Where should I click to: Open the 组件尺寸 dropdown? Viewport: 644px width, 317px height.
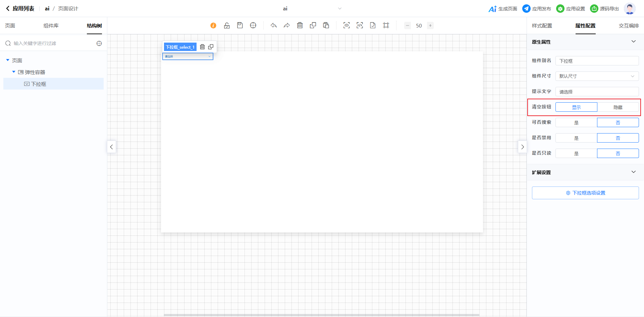597,76
